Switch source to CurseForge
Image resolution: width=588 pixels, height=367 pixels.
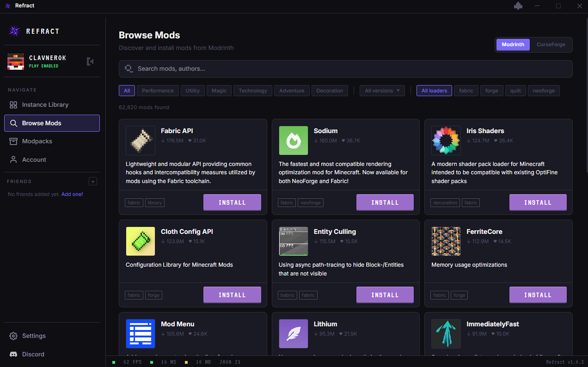coord(551,45)
